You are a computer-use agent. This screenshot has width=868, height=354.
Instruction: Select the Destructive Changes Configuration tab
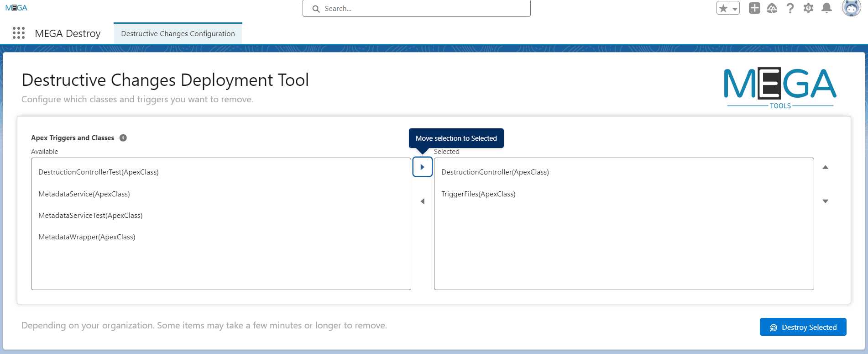pyautogui.click(x=178, y=33)
